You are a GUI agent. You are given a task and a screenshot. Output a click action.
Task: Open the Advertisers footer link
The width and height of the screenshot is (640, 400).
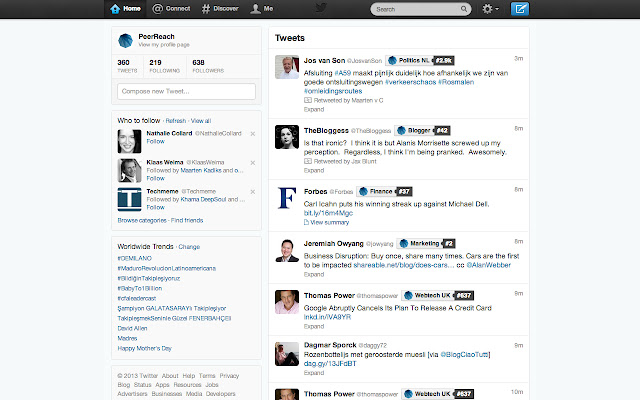click(x=132, y=394)
